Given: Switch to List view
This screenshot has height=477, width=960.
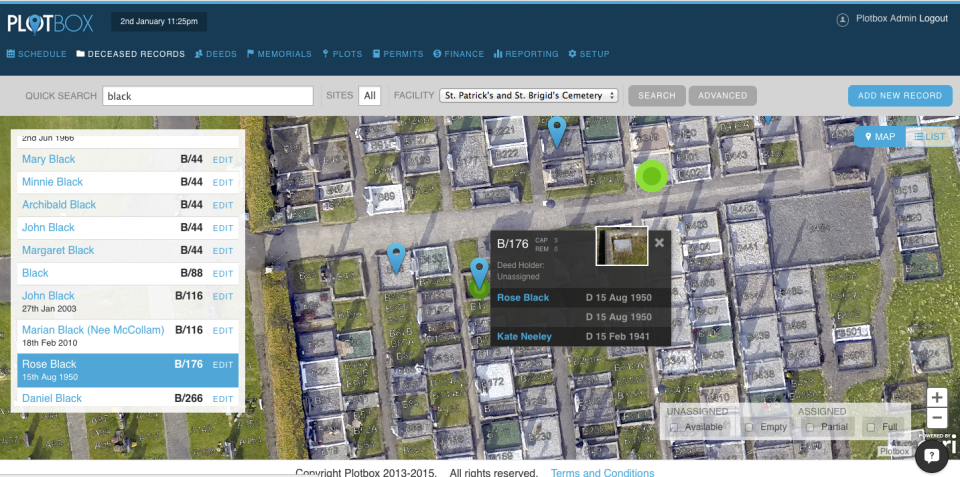Looking at the screenshot, I should (x=929, y=137).
